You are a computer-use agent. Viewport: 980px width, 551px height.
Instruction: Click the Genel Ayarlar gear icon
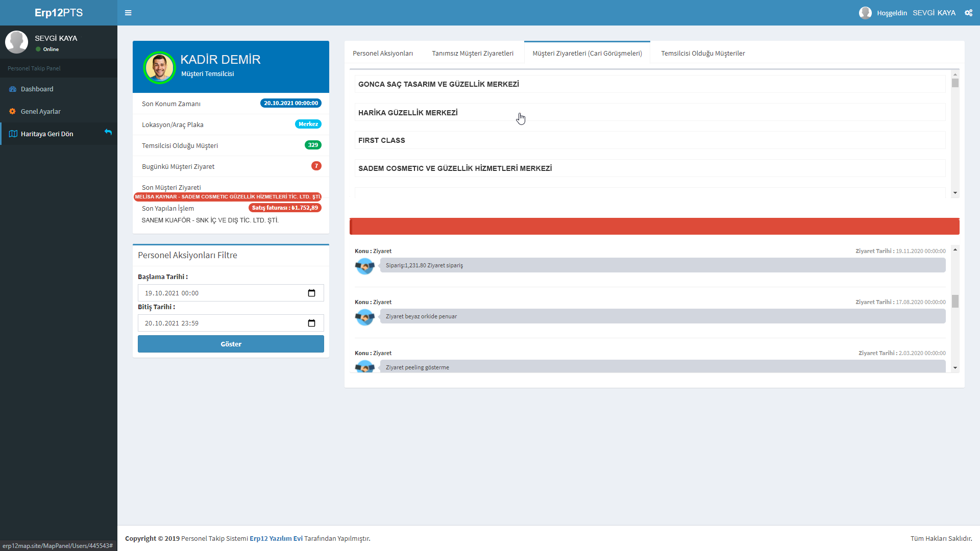pyautogui.click(x=13, y=111)
